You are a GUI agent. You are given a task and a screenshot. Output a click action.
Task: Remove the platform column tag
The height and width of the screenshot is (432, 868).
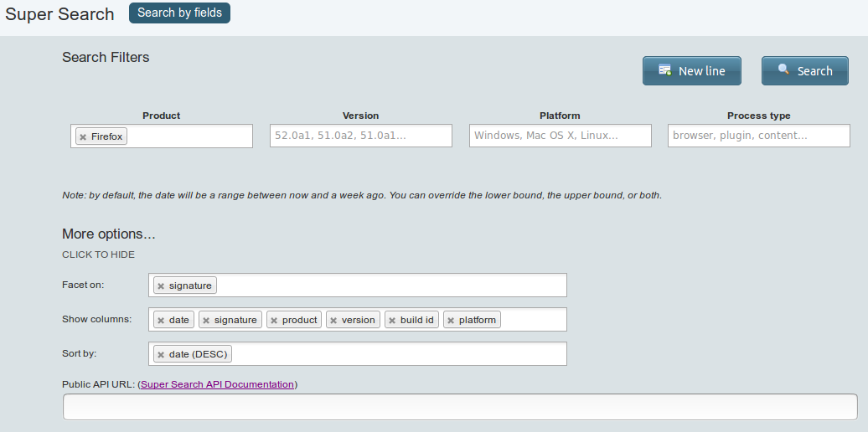(451, 321)
